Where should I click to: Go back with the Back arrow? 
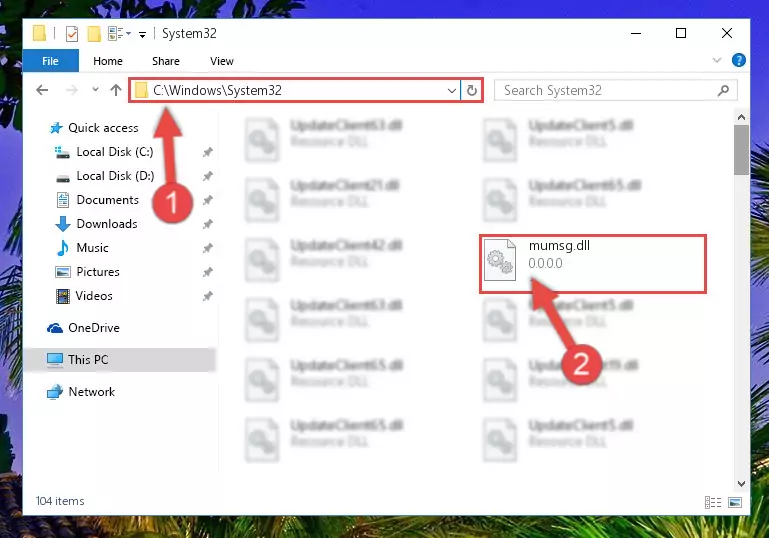coord(42,90)
